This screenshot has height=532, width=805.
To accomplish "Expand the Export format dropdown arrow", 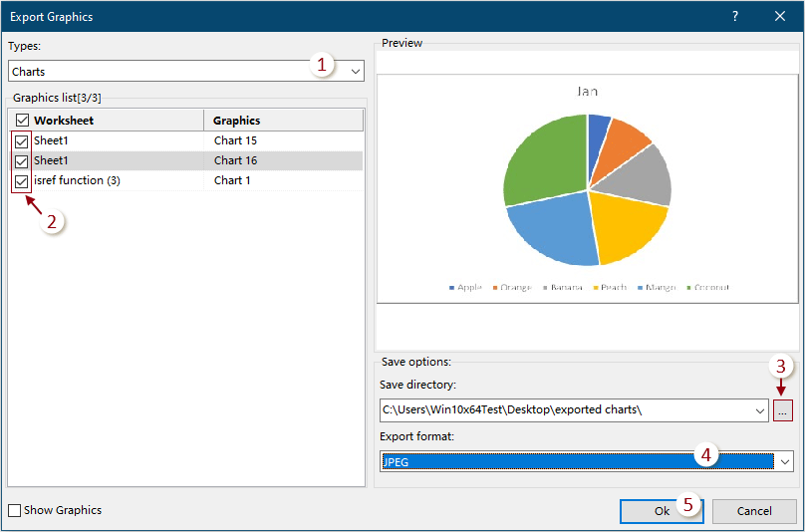I will pyautogui.click(x=785, y=461).
